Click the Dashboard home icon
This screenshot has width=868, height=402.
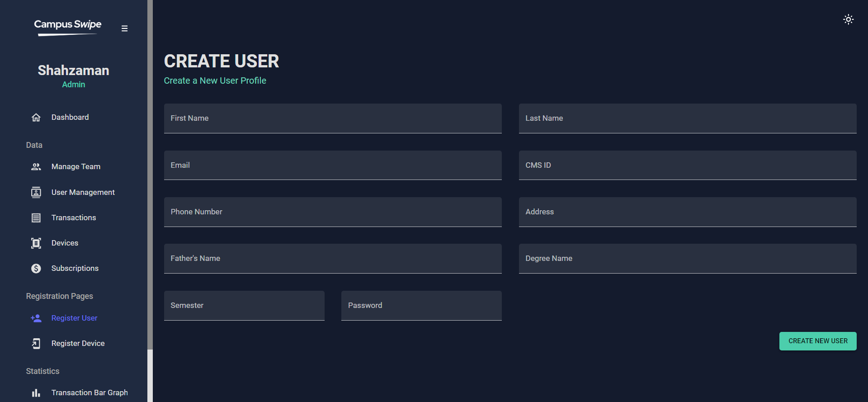pos(36,118)
